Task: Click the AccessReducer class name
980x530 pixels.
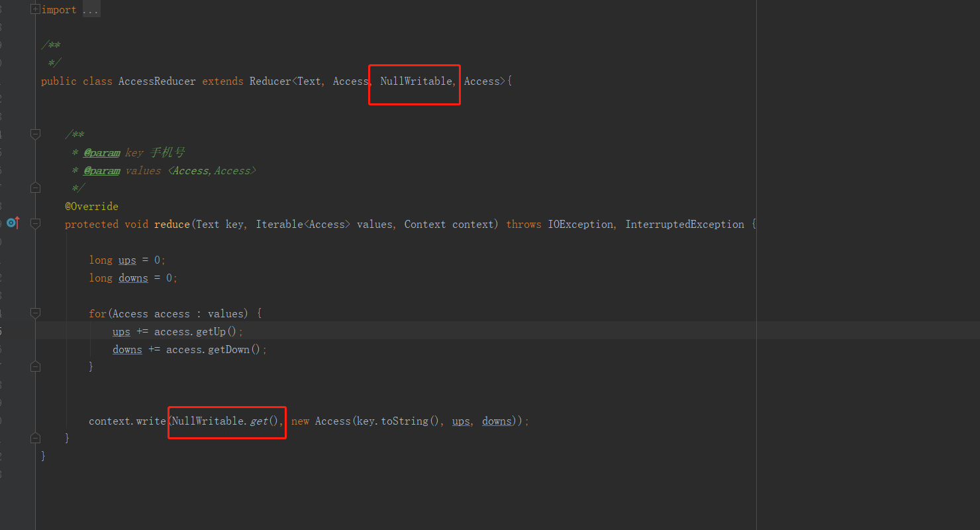Action: tap(157, 81)
